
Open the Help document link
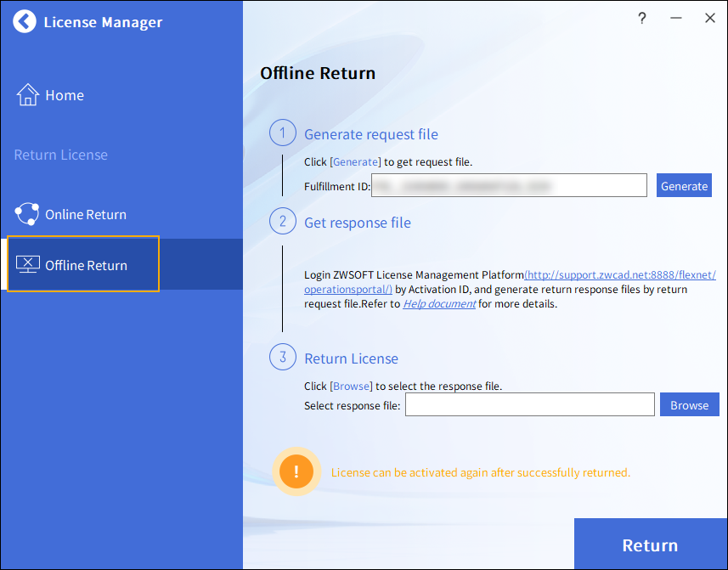pyautogui.click(x=439, y=304)
